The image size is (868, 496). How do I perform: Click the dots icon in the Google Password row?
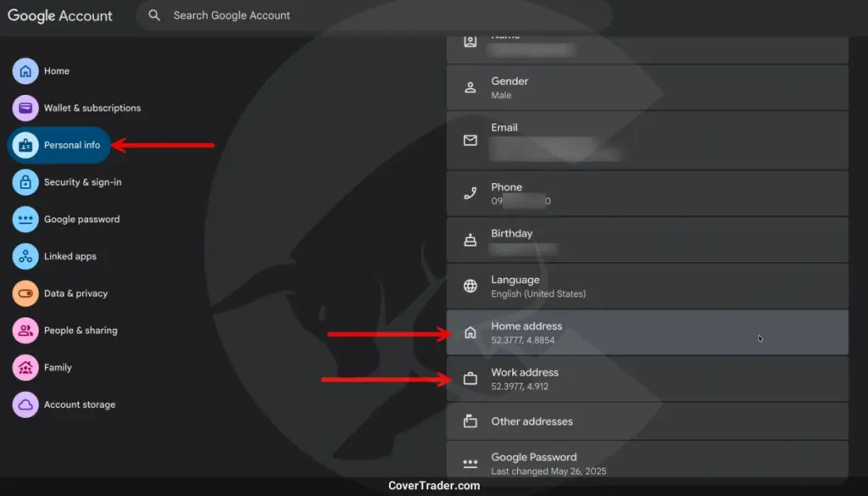470,463
